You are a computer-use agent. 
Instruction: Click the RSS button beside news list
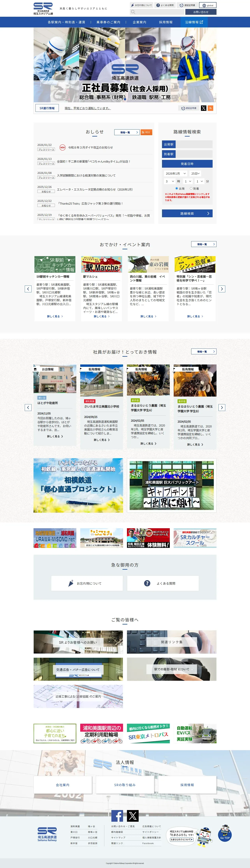146,132
